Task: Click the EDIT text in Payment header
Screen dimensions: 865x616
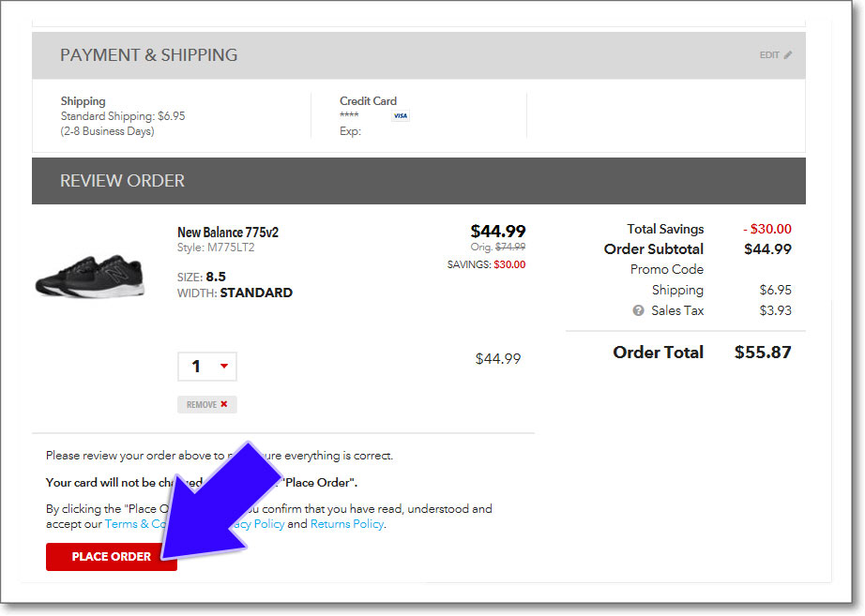Action: click(769, 55)
